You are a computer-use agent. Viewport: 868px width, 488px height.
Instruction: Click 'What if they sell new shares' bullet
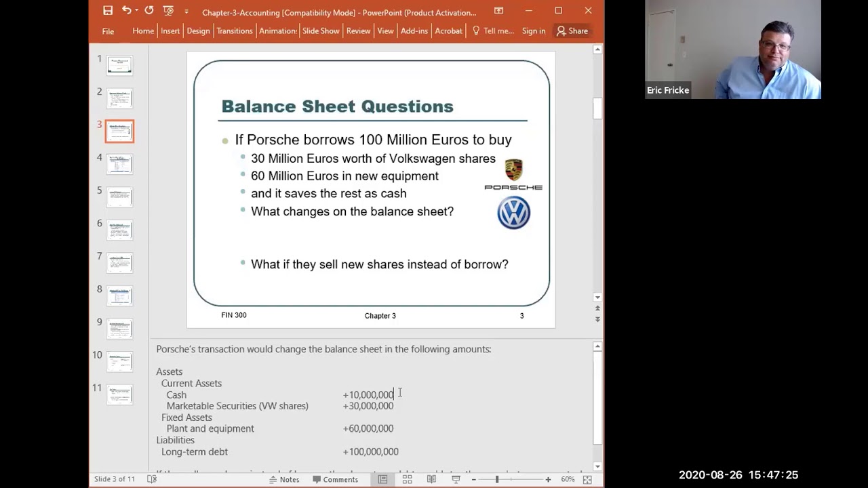(379, 264)
